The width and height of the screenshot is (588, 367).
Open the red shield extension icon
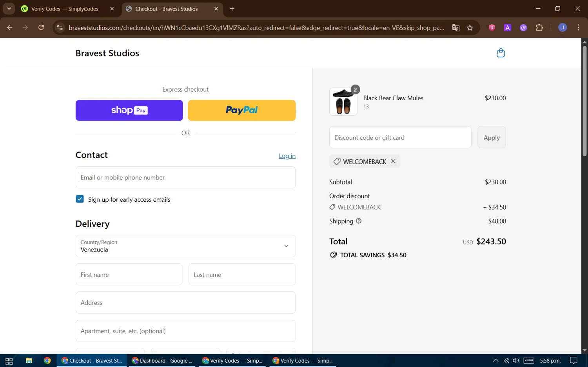point(492,27)
